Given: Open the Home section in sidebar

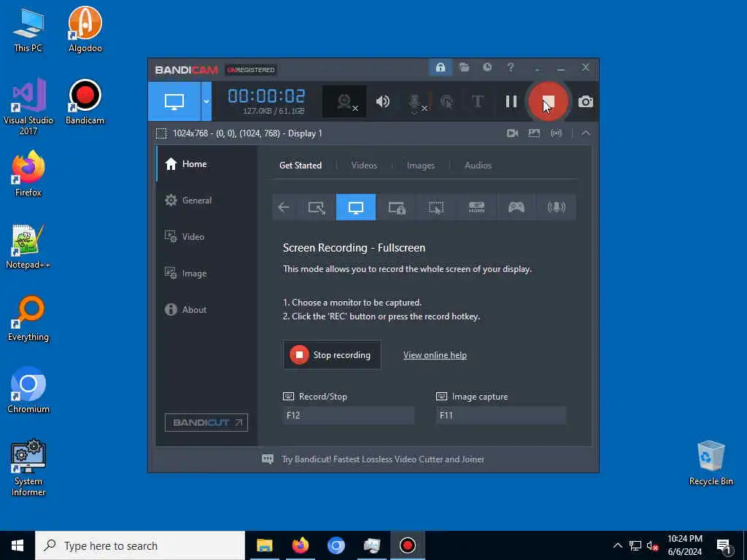Looking at the screenshot, I should (206, 164).
